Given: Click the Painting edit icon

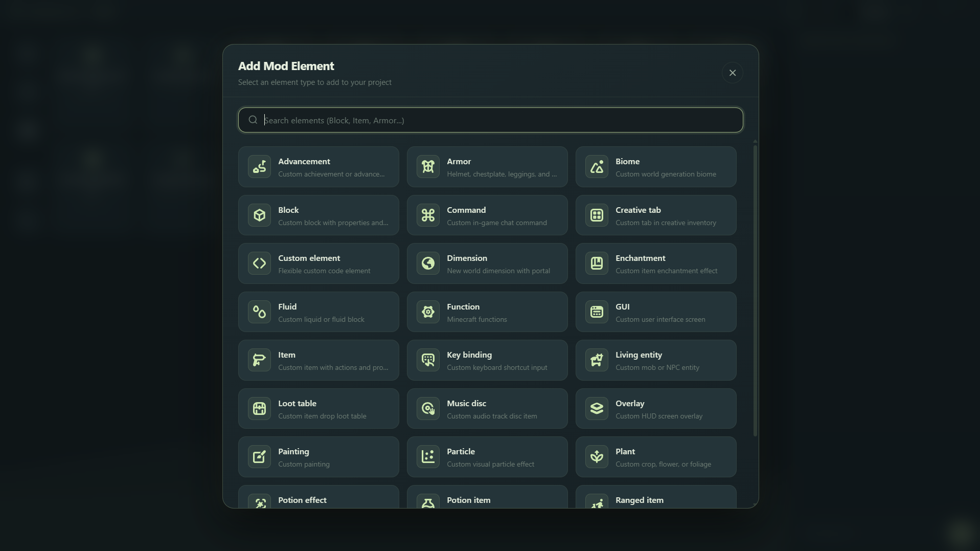Looking at the screenshot, I should click(259, 457).
